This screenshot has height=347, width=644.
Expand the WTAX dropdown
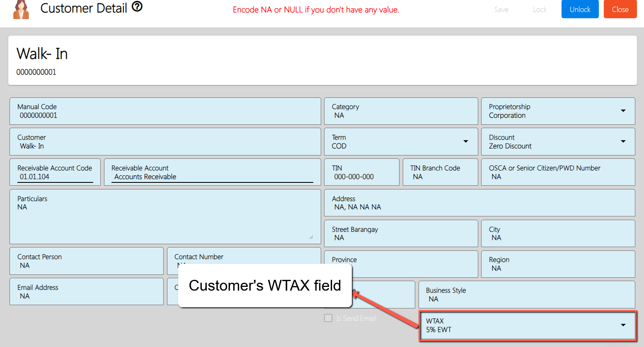click(x=623, y=325)
